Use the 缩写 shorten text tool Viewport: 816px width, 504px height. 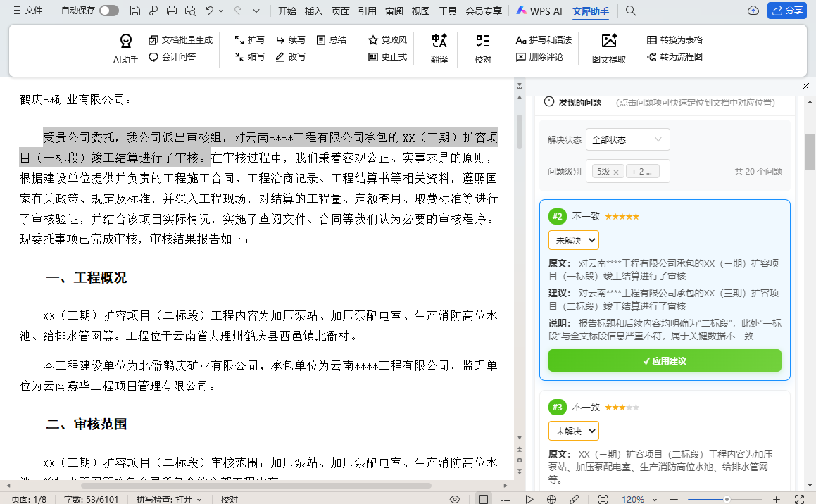tap(248, 57)
